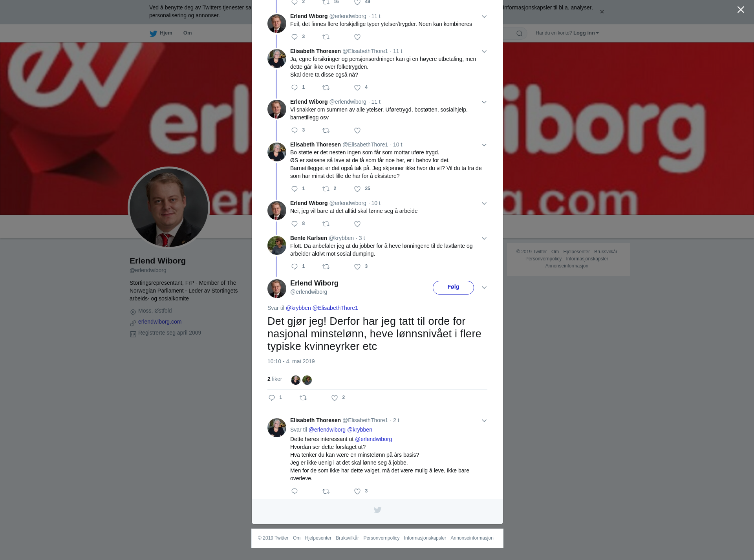The height and width of the screenshot is (560, 754).
Task: Open the Logg inn dropdown
Action: [586, 33]
